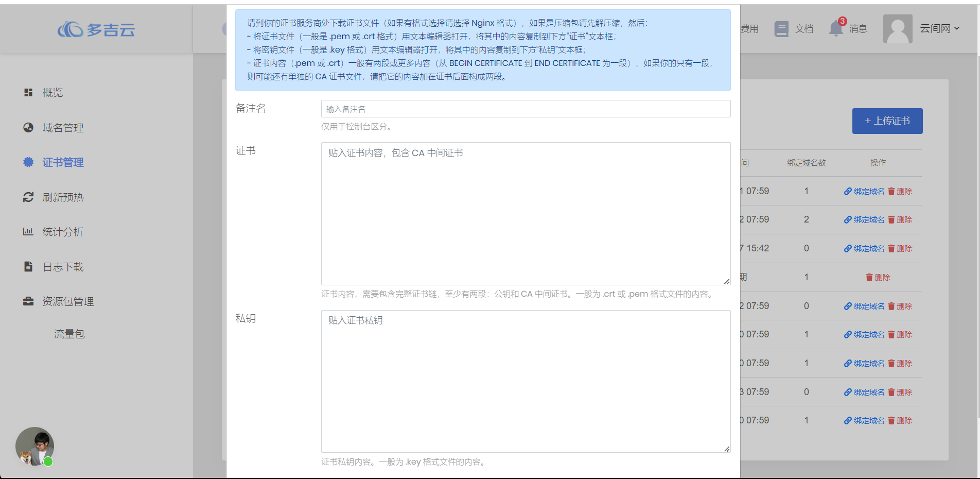
Task: Open 统计分析 via the bar chart icon
Action: point(28,231)
